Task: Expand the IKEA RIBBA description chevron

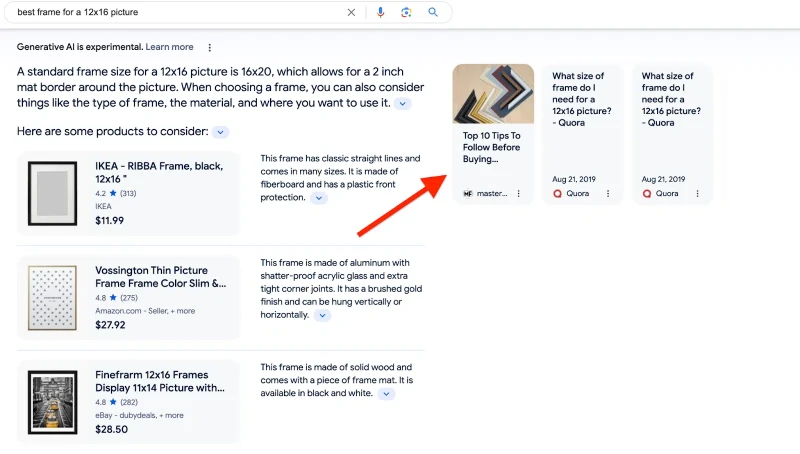Action: [x=319, y=198]
